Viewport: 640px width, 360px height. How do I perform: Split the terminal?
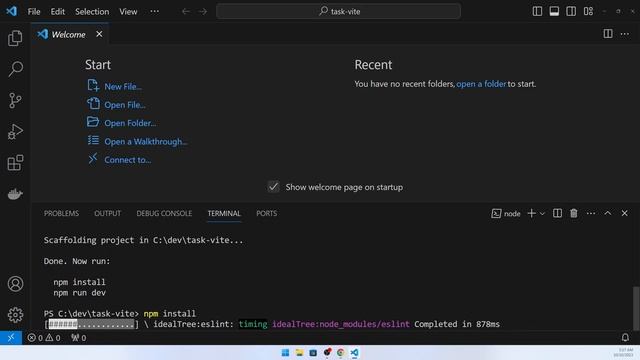tap(557, 213)
